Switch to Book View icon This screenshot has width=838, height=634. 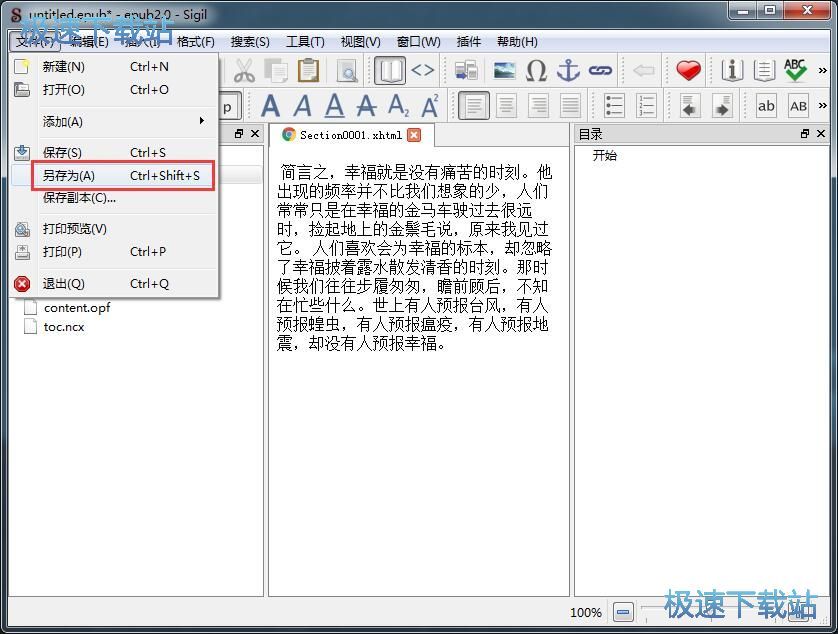390,71
